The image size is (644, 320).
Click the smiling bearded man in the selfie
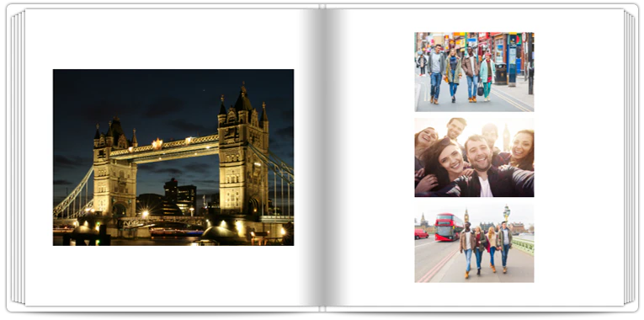pos(482,164)
